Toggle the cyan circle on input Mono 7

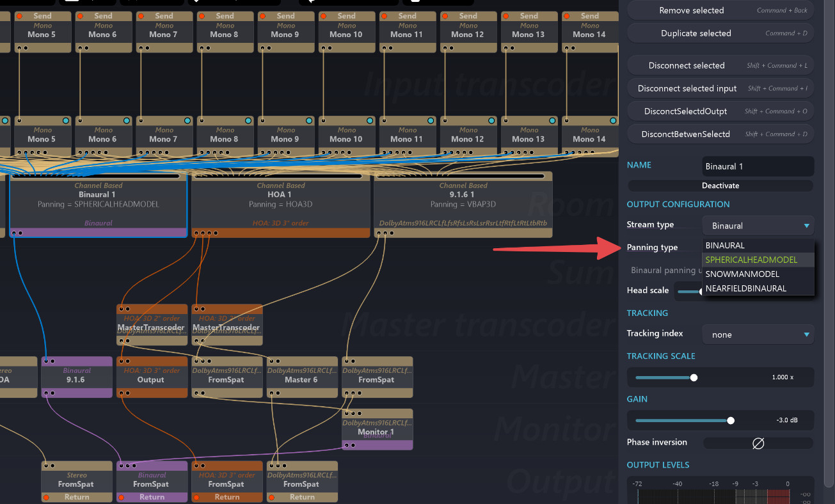pyautogui.click(x=187, y=120)
